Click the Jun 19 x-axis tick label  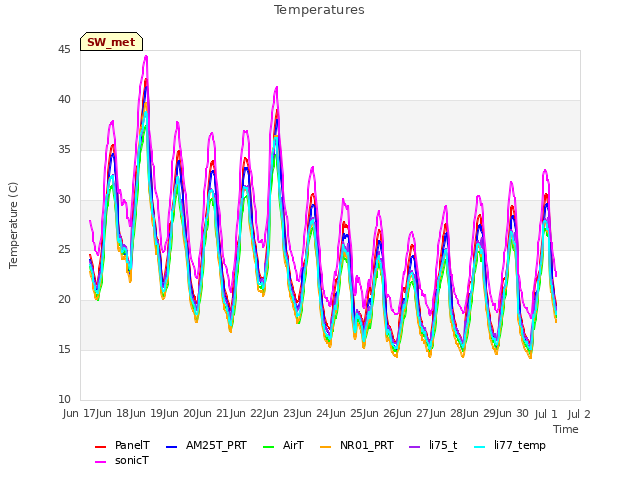click(147, 413)
